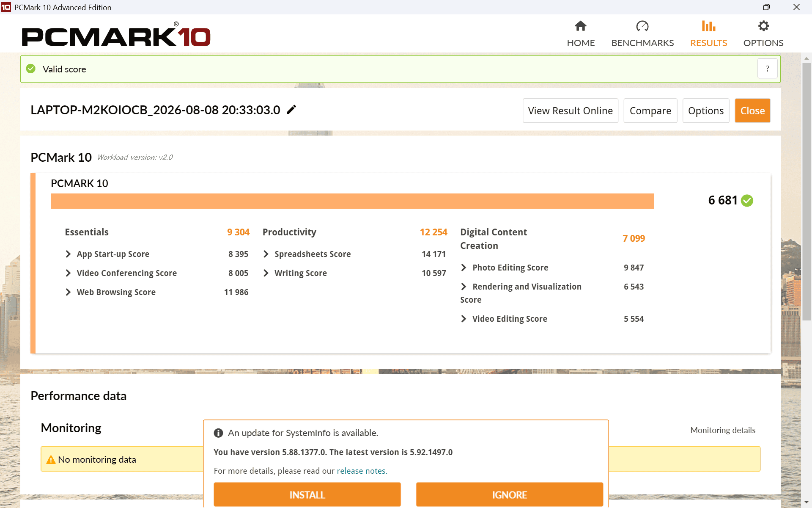This screenshot has height=508, width=812.
Task: Click the green valid score checkmark icon
Action: (31, 69)
